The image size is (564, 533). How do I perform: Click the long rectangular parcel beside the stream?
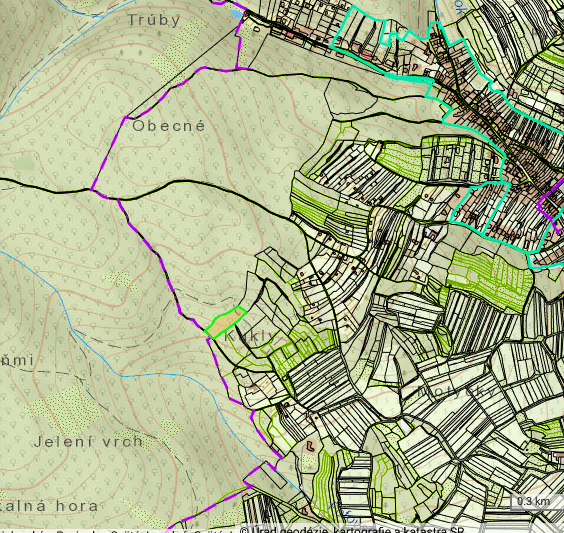click(x=265, y=475)
